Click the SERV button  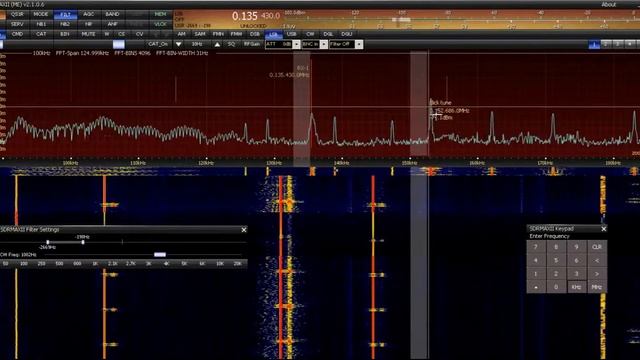pyautogui.click(x=17, y=24)
